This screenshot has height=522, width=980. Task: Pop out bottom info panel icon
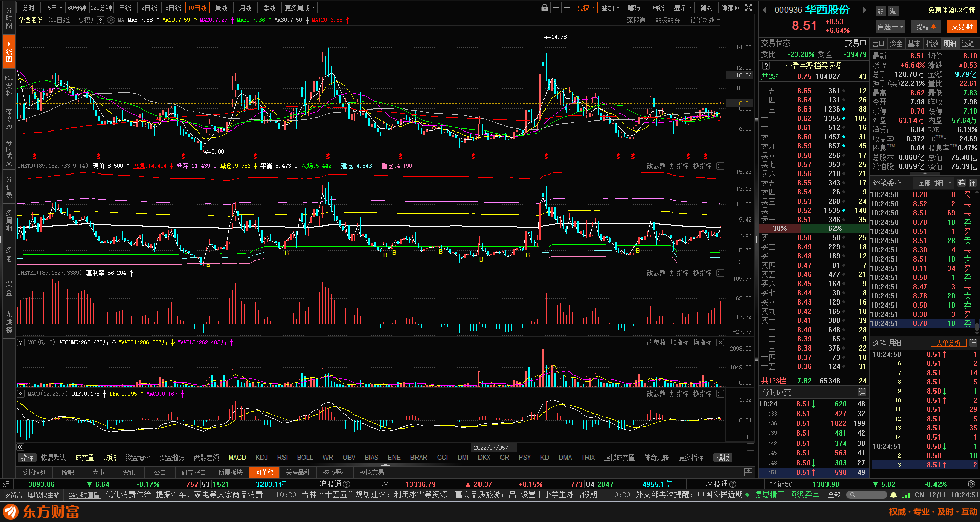[748, 472]
